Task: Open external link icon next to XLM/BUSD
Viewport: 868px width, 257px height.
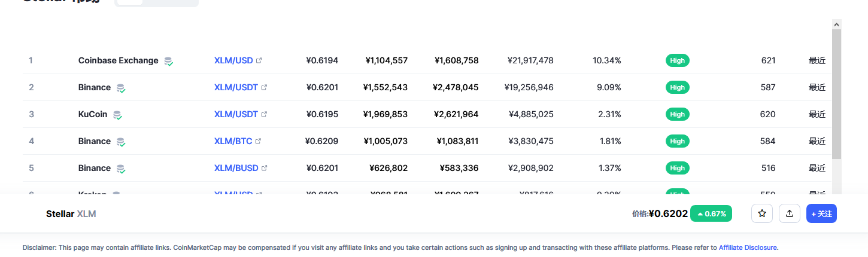Action: click(x=264, y=168)
